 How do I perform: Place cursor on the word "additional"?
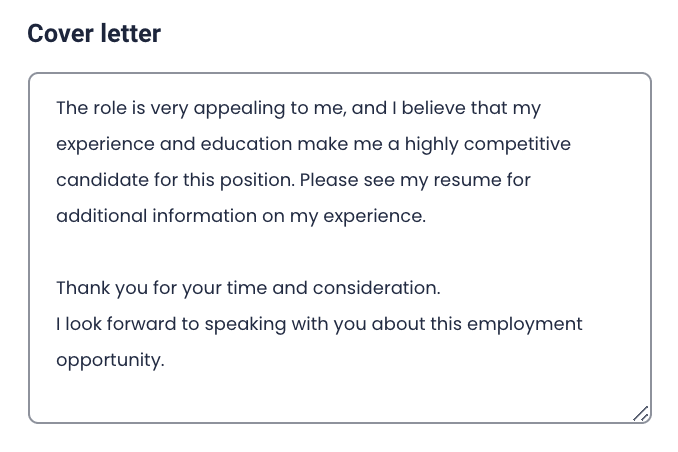coord(102,216)
